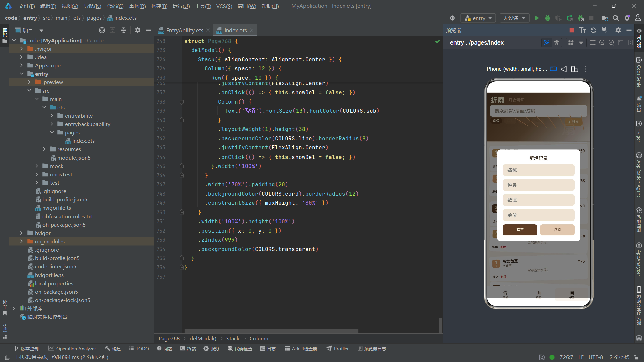Zoom out the preview
644x362 pixels.
pyautogui.click(x=602, y=43)
